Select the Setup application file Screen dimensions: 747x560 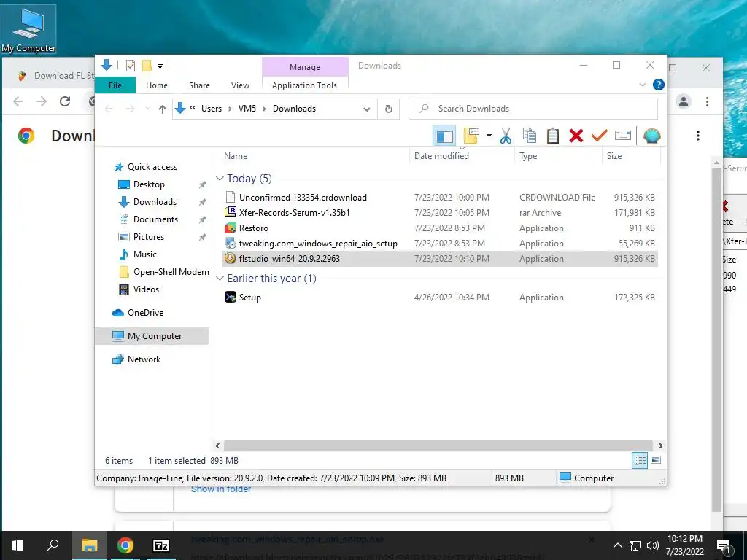point(440,297)
